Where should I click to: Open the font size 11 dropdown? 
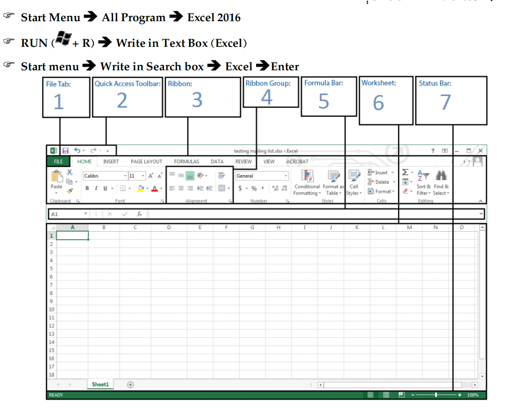coord(143,176)
